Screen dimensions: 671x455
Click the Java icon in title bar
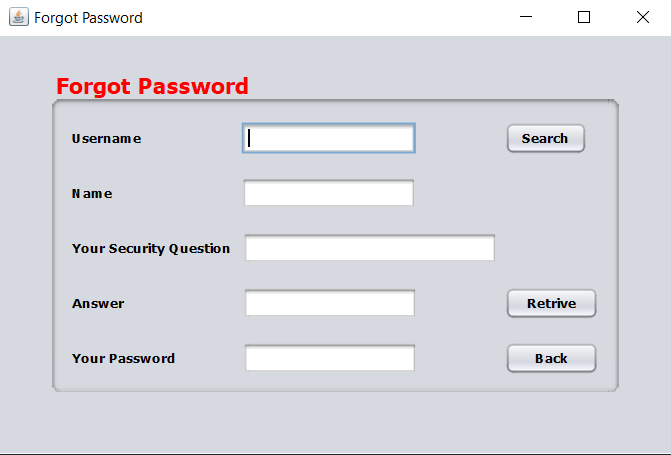[19, 17]
